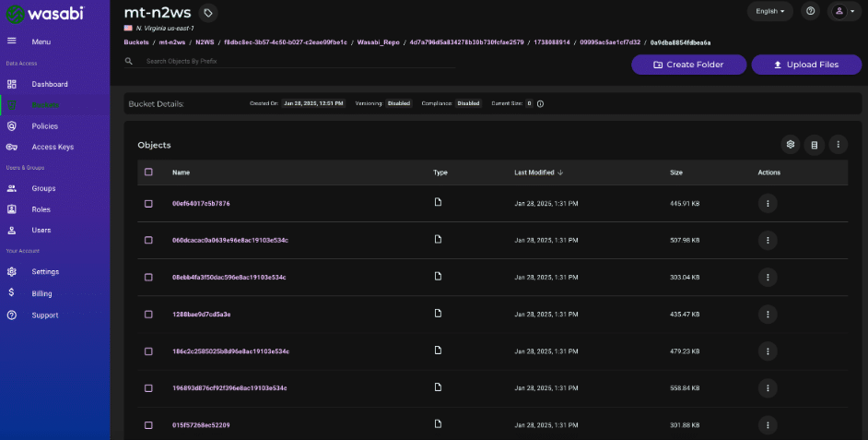The height and width of the screenshot is (440, 868).
Task: Open Users in the sidebar
Action: pos(41,230)
